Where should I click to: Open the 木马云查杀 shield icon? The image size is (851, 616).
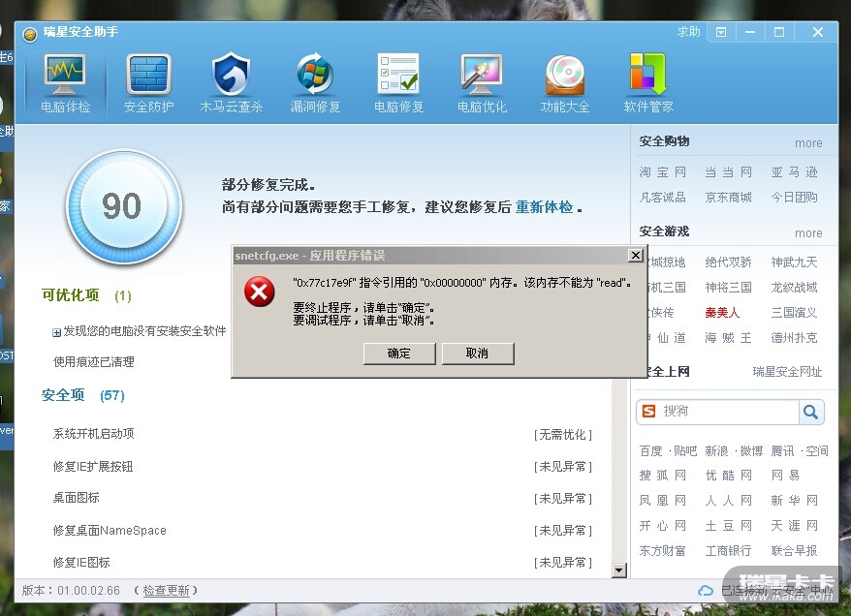[232, 75]
